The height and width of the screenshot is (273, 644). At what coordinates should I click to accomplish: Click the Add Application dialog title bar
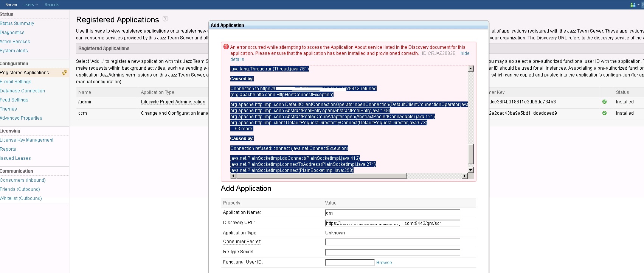tap(349, 25)
